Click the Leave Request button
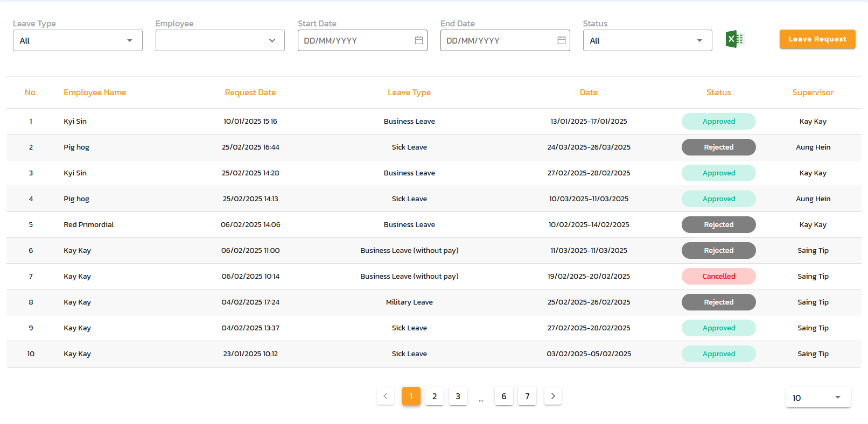The width and height of the screenshot is (868, 424). point(817,39)
